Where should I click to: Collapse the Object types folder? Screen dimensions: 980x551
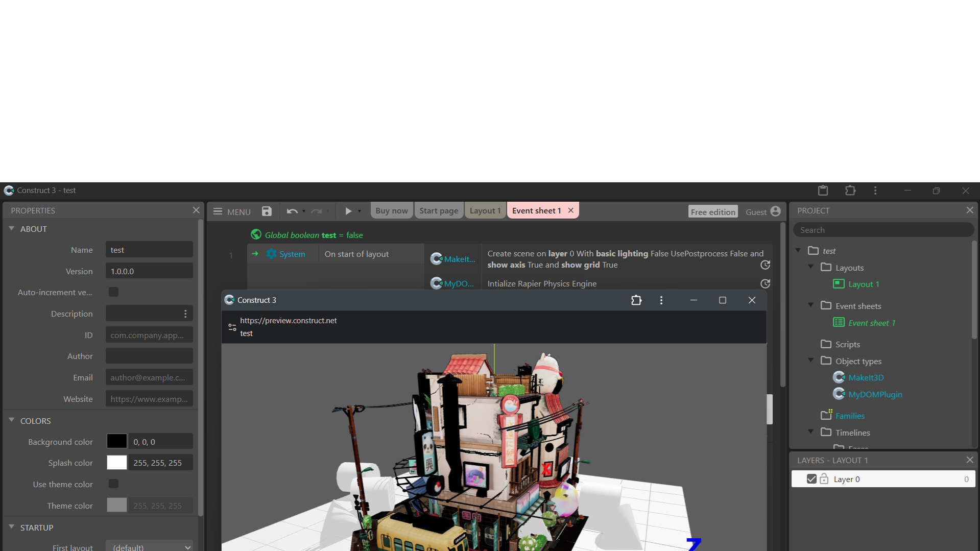[x=811, y=360]
